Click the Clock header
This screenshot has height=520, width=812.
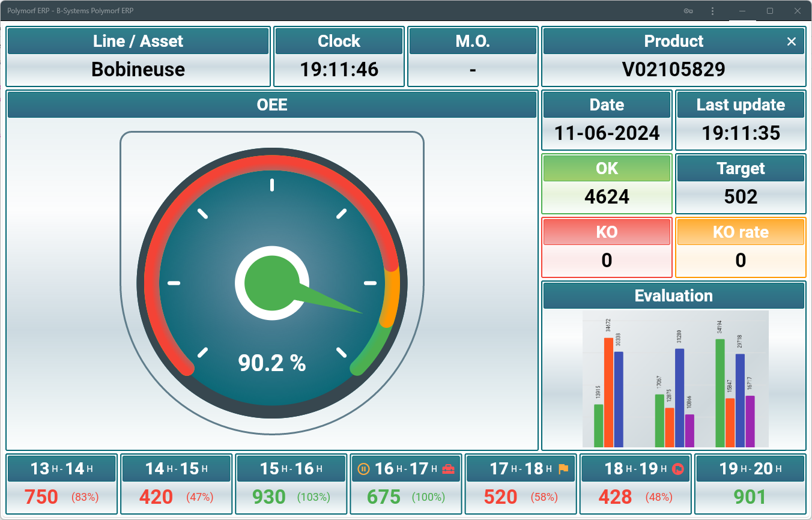point(339,41)
